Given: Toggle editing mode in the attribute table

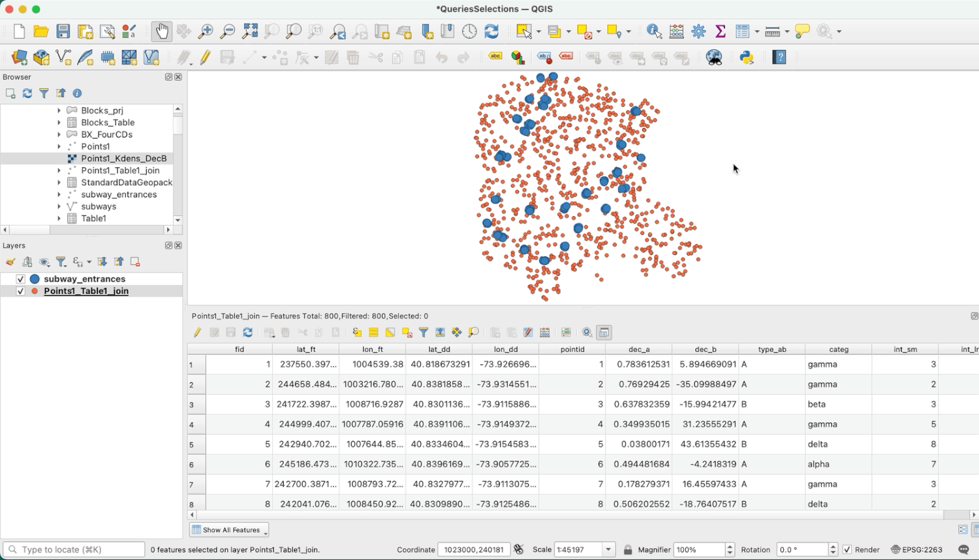Looking at the screenshot, I should click(196, 332).
